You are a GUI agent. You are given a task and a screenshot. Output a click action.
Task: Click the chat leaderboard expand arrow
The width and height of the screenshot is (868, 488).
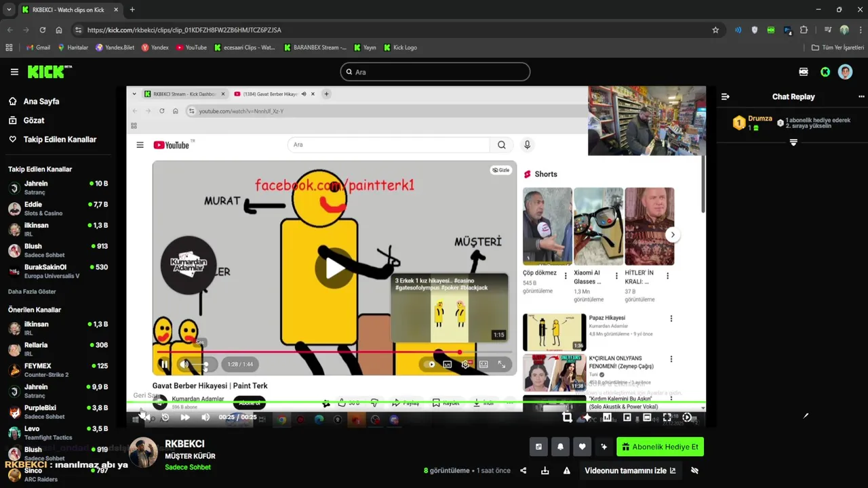click(x=793, y=142)
